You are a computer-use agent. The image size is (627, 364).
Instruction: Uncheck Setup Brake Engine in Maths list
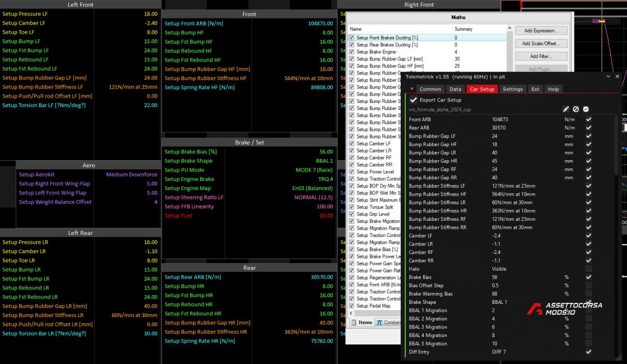pos(351,52)
